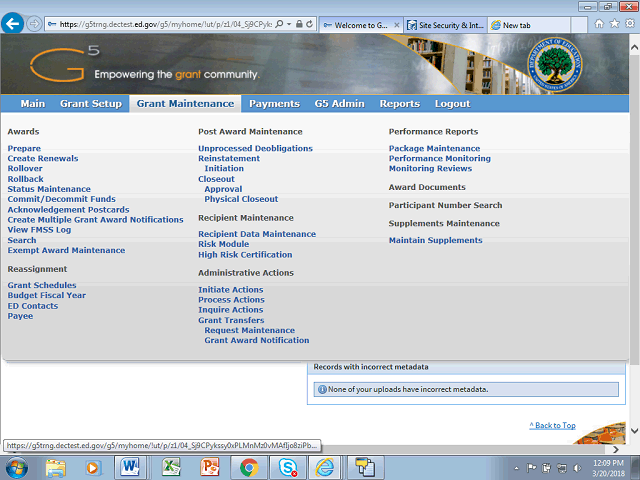Open Excel from the taskbar
640x480 pixels.
[171, 467]
